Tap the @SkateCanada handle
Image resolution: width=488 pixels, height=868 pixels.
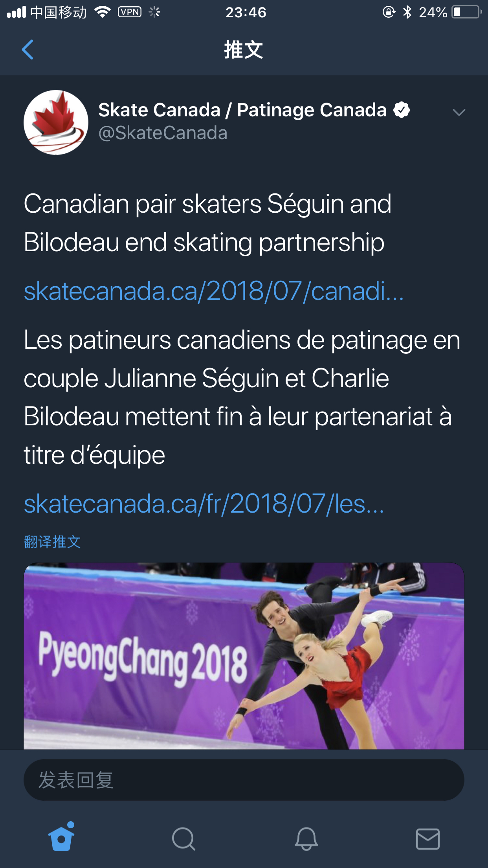(x=163, y=133)
